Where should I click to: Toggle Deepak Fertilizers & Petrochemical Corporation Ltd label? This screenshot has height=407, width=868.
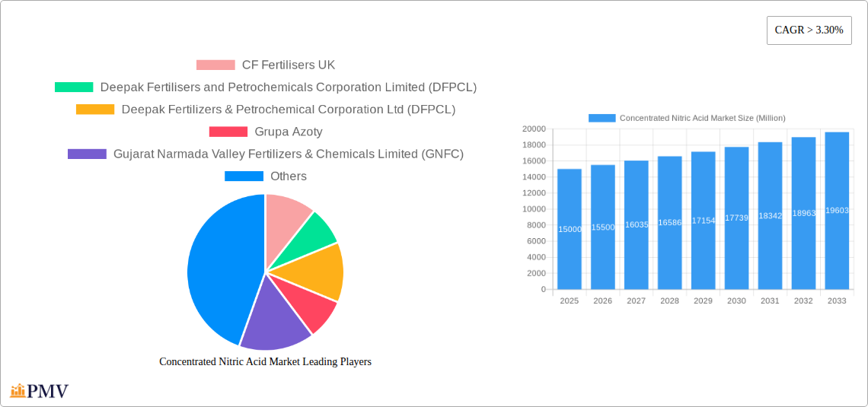coord(289,110)
